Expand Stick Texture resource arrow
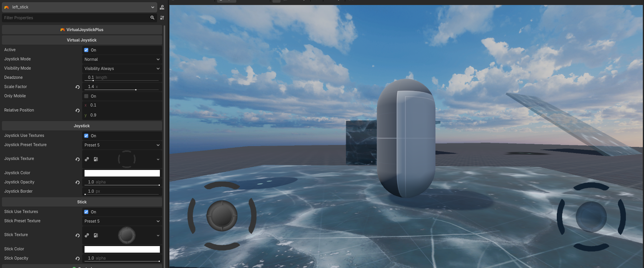The image size is (644, 268). tap(158, 235)
